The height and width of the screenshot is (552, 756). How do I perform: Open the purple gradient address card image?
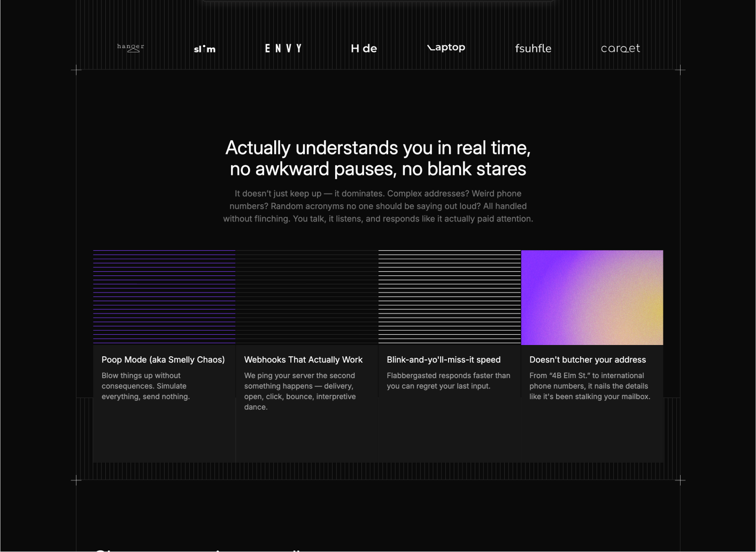[x=592, y=297]
